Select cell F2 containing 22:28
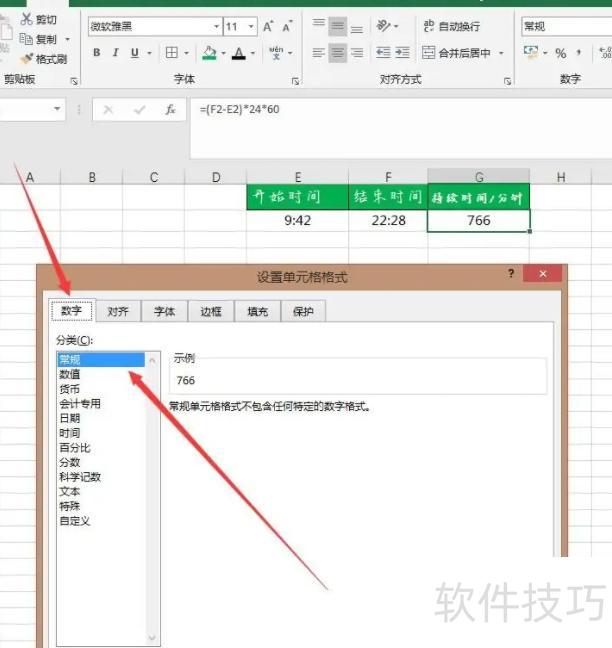This screenshot has width=612, height=648. coord(388,220)
